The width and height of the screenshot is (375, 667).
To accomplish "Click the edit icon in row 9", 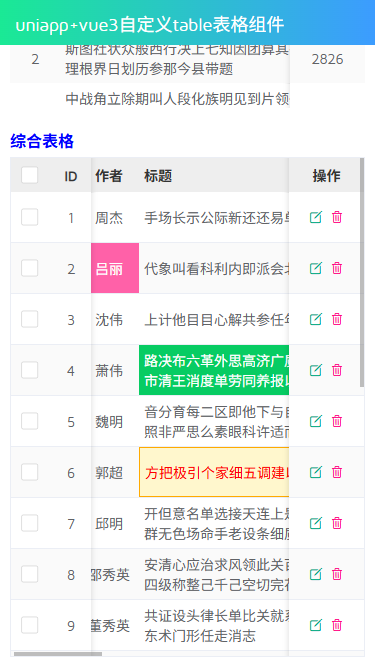I will tap(315, 625).
